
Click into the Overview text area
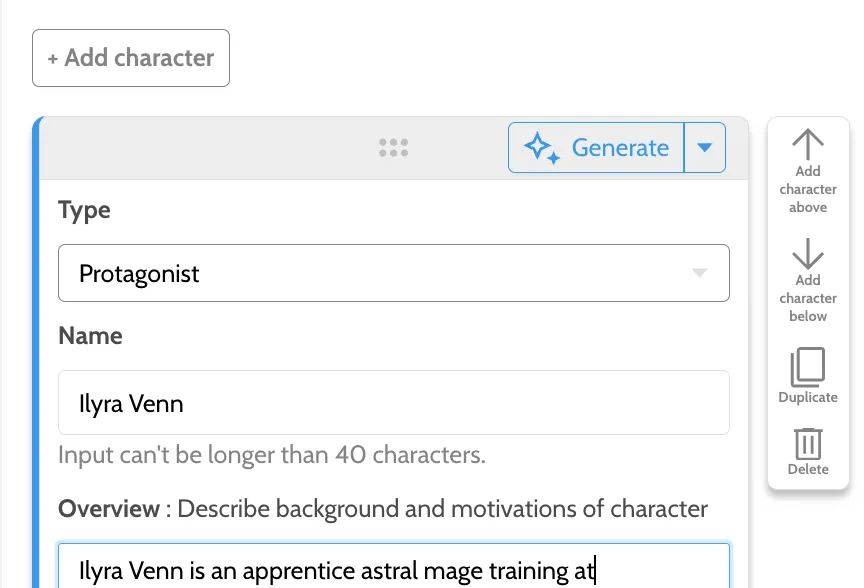pos(394,570)
